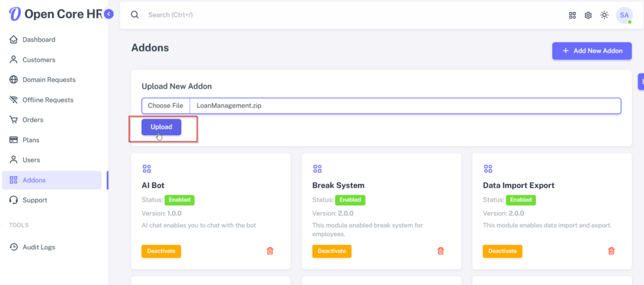Open the apps grid shortcut icon

coord(572,15)
